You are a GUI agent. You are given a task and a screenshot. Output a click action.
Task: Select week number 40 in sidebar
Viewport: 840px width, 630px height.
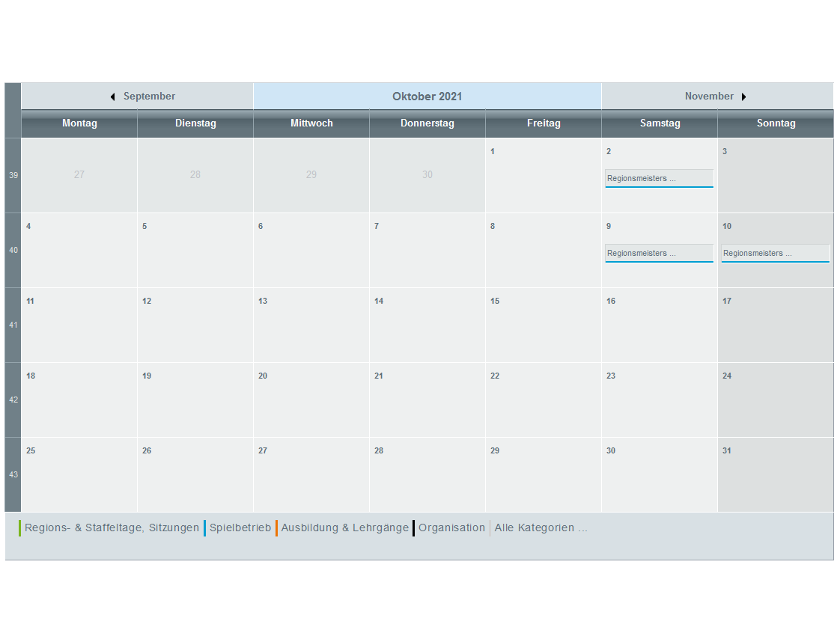coord(13,250)
